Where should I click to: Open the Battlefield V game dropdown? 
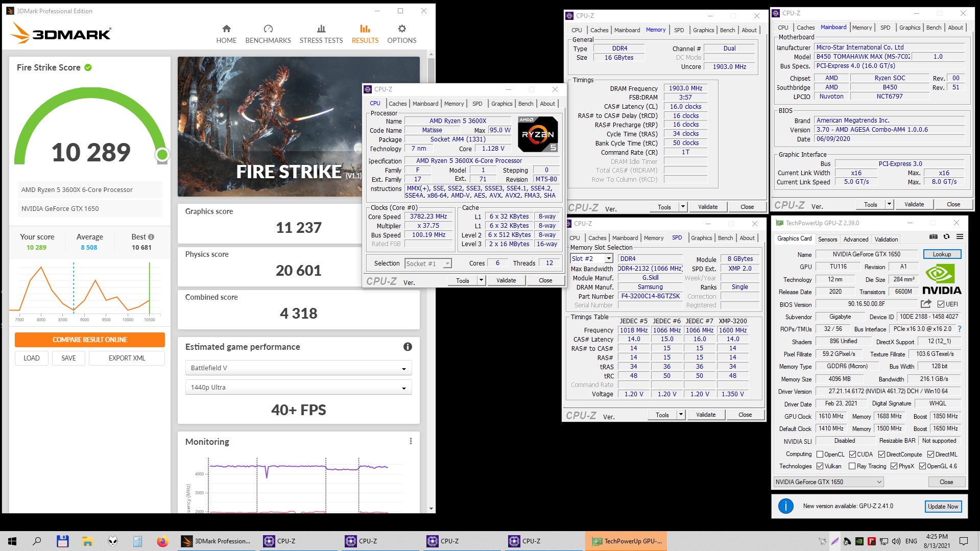[298, 368]
